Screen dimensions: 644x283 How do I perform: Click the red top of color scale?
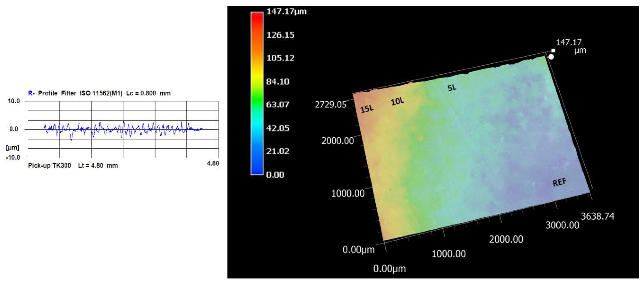257,15
